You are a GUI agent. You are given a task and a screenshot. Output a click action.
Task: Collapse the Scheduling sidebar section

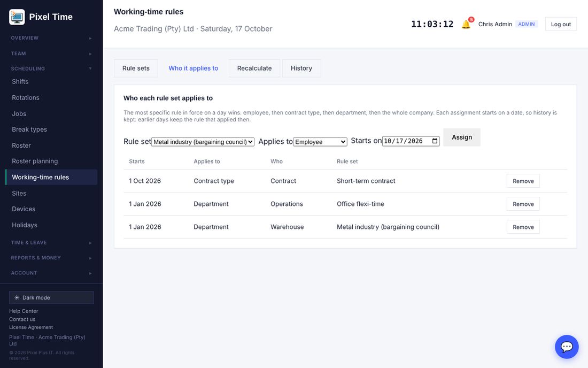tap(51, 68)
